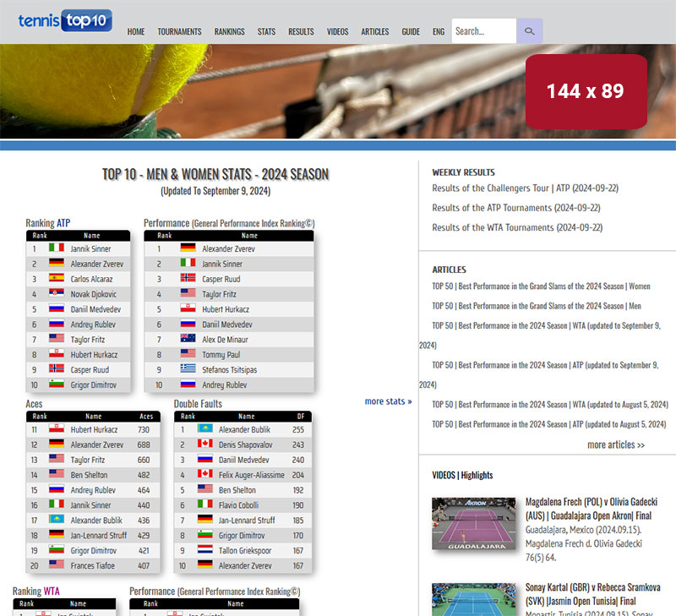
Task: Click the Spain flag beside Carlos Alcaraz
Action: point(57,278)
